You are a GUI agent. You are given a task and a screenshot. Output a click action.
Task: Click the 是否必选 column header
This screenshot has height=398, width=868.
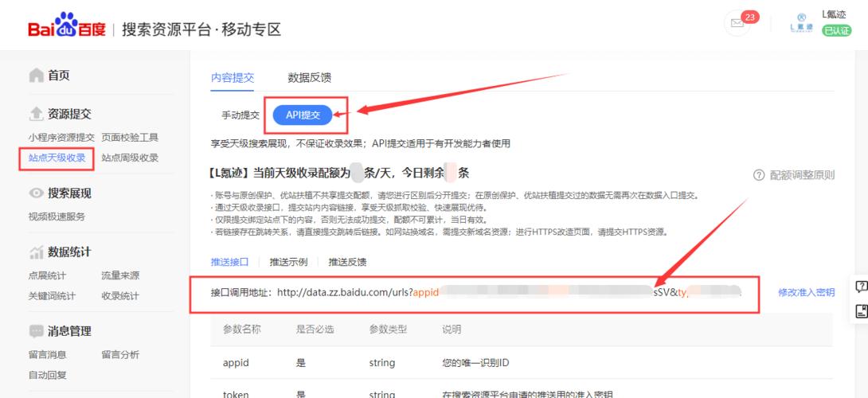pyautogui.click(x=315, y=330)
